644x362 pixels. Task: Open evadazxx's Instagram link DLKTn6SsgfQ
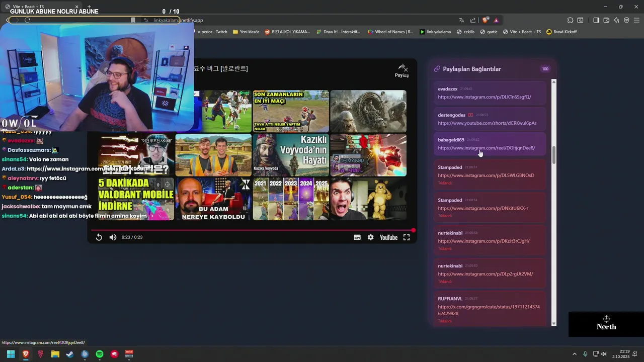pos(485,97)
